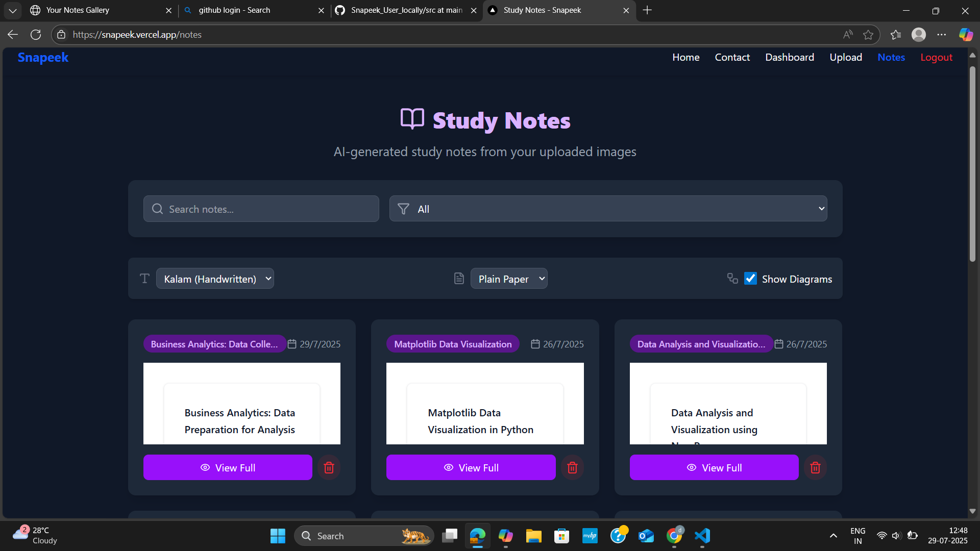Click trash icon on Data Analysis card
980x551 pixels.
click(815, 467)
